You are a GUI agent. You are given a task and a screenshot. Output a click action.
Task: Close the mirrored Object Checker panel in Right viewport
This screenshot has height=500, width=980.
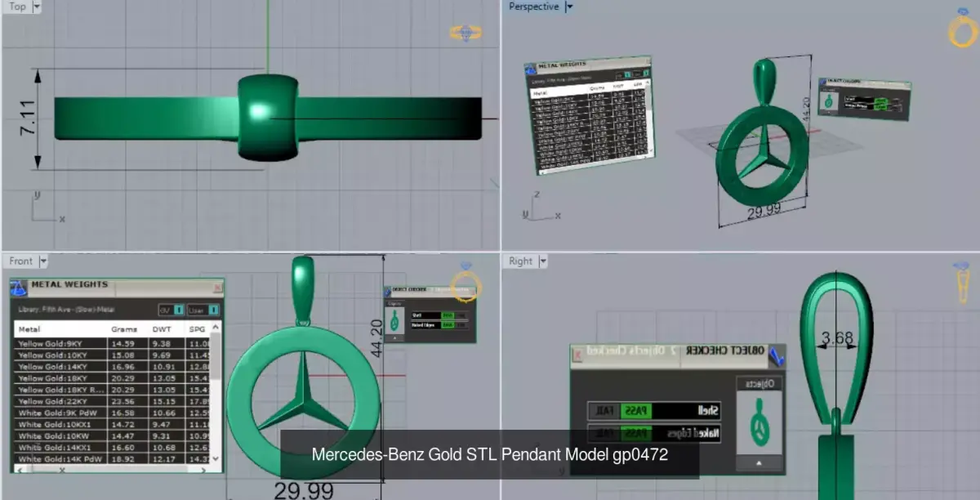[577, 354]
